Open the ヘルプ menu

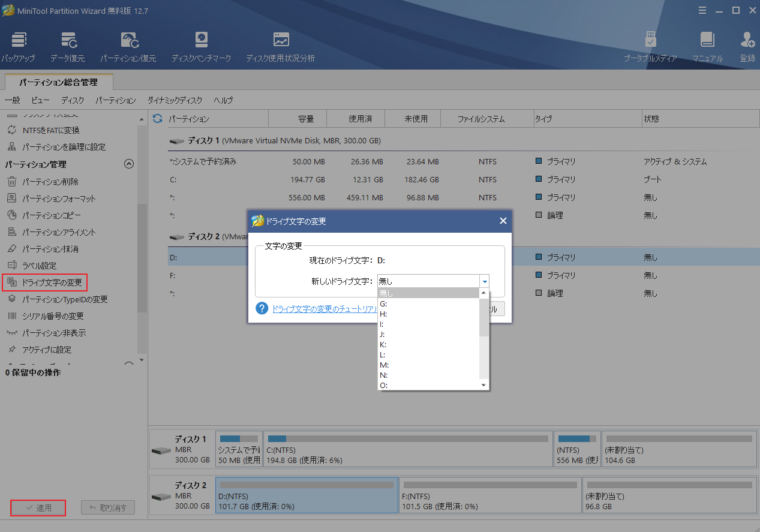(223, 100)
